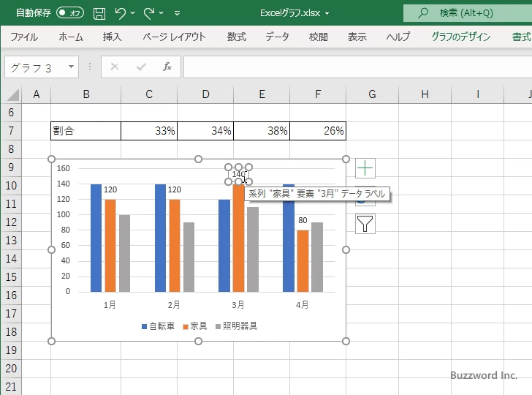Image resolution: width=532 pixels, height=395 pixels.
Task: Toggle the 自動保存 AutoSave switch
Action: point(70,13)
